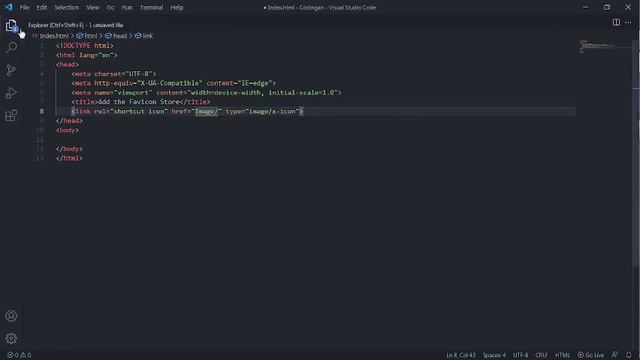Open the Terminal menu
The image size is (640, 360).
coord(151,7)
